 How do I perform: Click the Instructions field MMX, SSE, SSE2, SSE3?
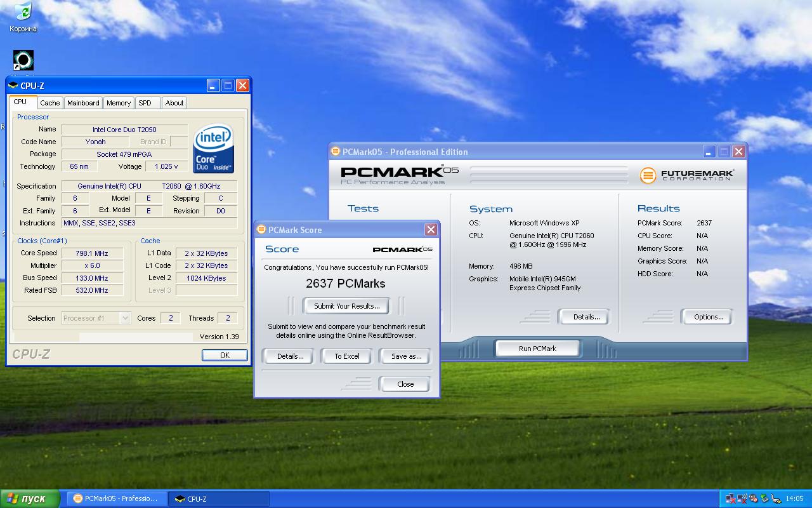coord(149,223)
